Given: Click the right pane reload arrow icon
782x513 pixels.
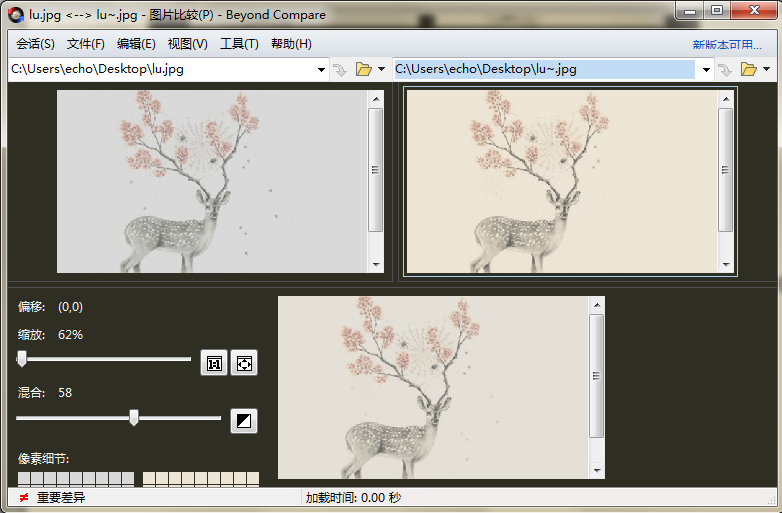Looking at the screenshot, I should [x=726, y=70].
